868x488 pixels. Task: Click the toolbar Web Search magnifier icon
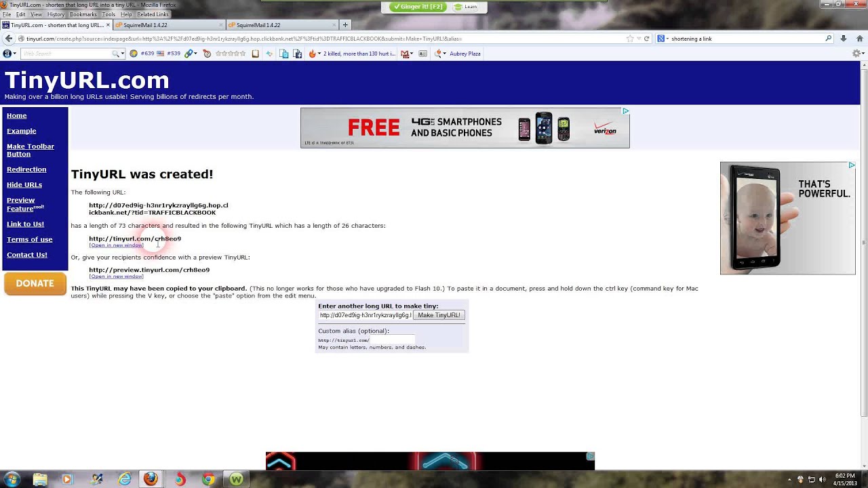pyautogui.click(x=116, y=54)
